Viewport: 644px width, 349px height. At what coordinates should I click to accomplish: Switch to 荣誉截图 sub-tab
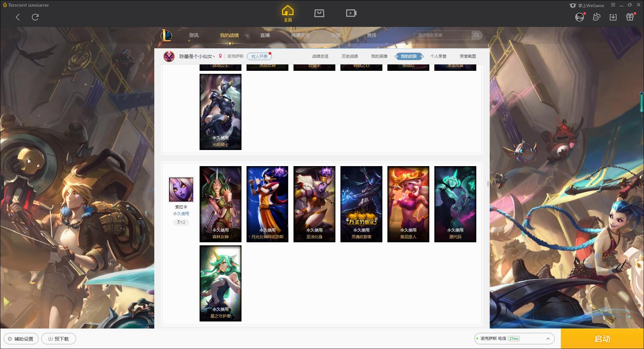tap(468, 56)
